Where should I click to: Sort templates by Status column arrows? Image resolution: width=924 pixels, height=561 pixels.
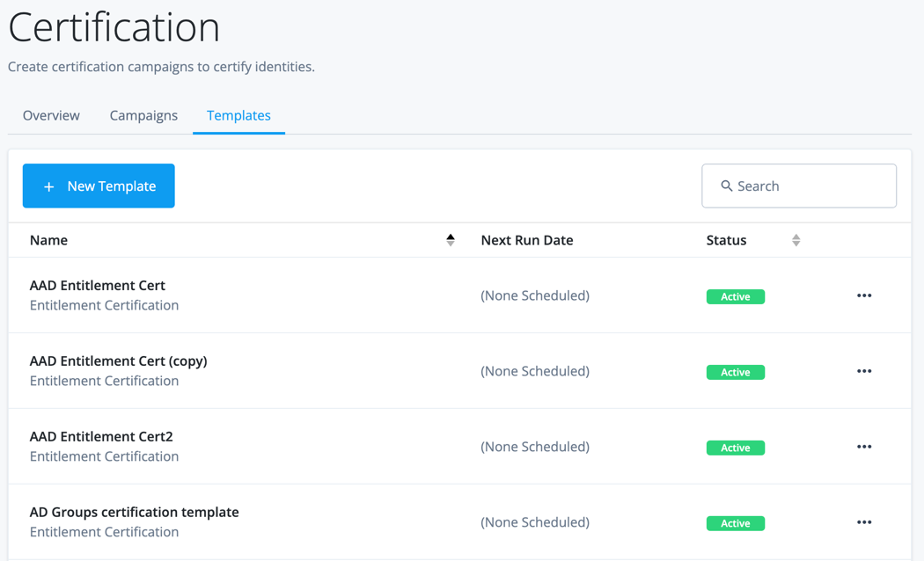(x=796, y=240)
